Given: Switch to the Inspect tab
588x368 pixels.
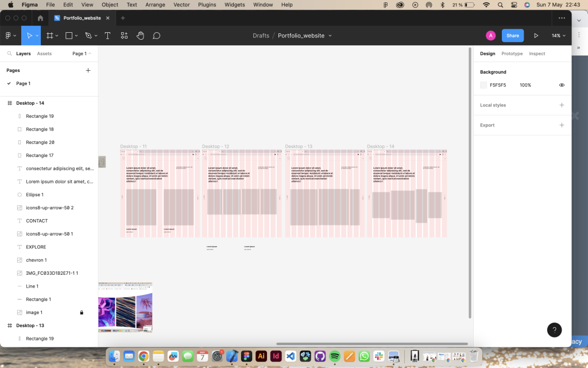Looking at the screenshot, I should [x=537, y=53].
